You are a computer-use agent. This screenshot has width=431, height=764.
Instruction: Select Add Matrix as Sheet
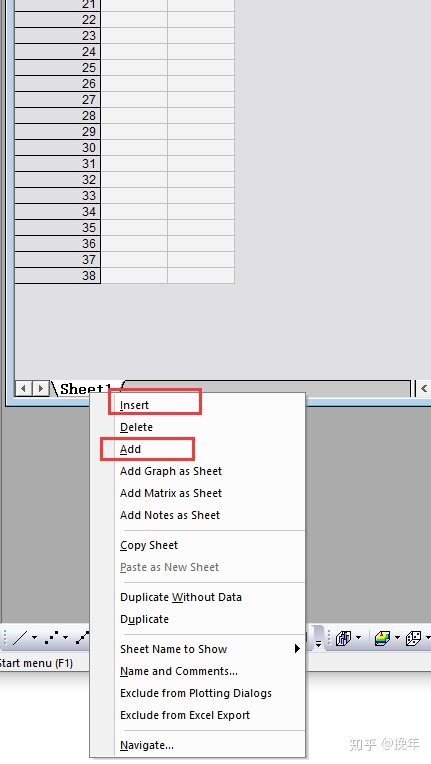(209, 493)
